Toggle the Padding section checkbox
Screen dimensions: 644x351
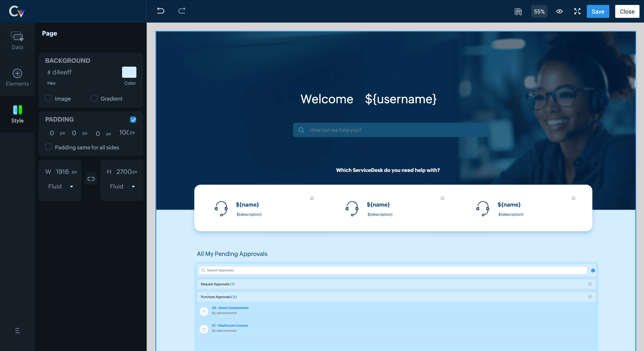click(133, 120)
